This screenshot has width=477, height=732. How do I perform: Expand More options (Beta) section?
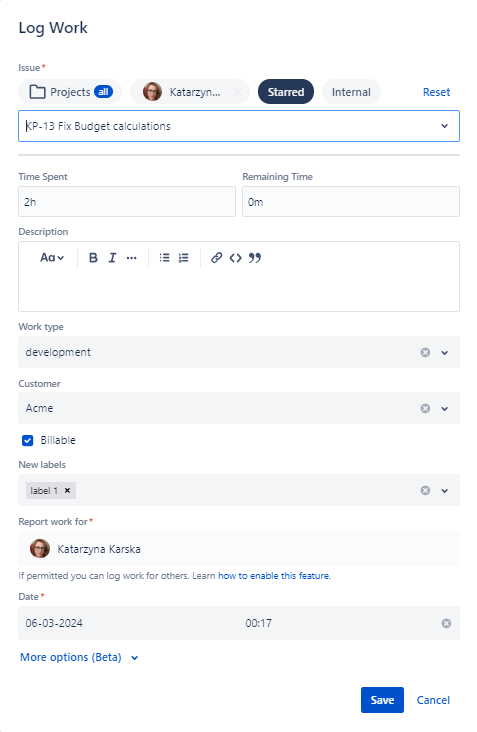(x=79, y=657)
